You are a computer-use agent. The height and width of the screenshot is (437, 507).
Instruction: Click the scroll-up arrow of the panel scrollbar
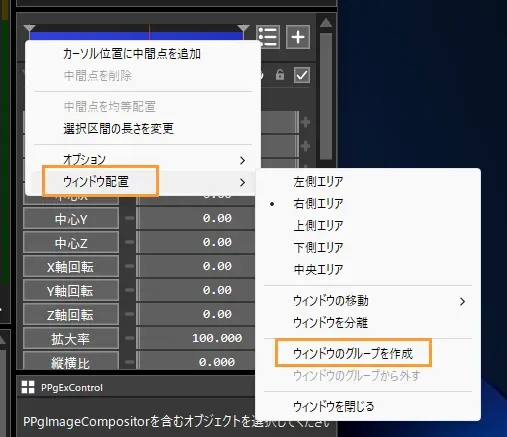[326, 23]
